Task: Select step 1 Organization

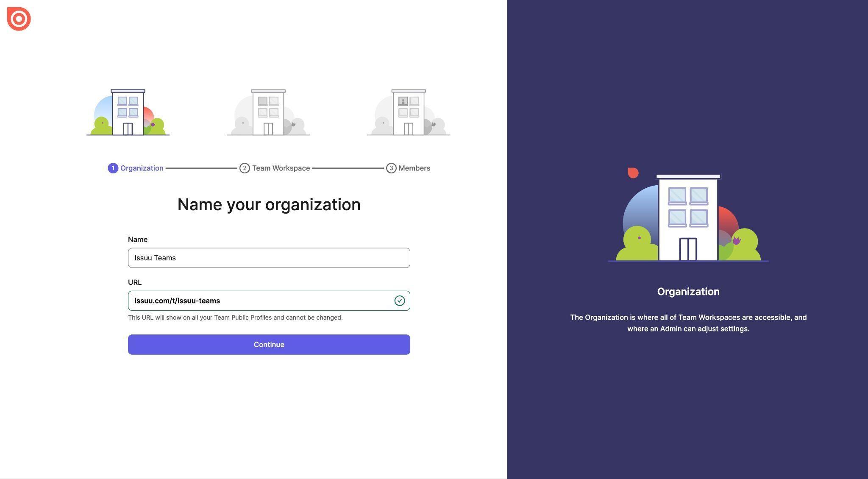Action: 136,168
